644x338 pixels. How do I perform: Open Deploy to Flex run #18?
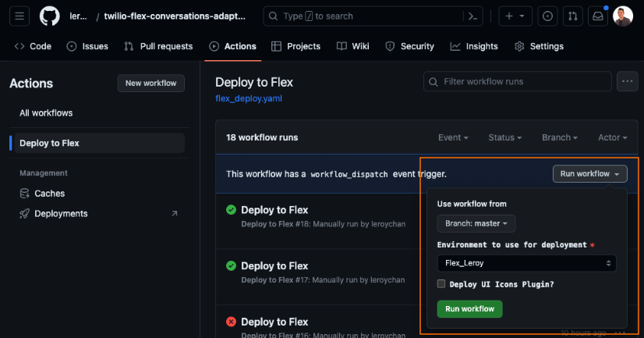pyautogui.click(x=274, y=210)
